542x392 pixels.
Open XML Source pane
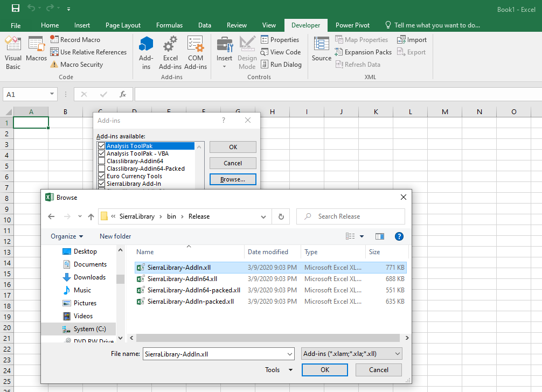click(x=322, y=48)
